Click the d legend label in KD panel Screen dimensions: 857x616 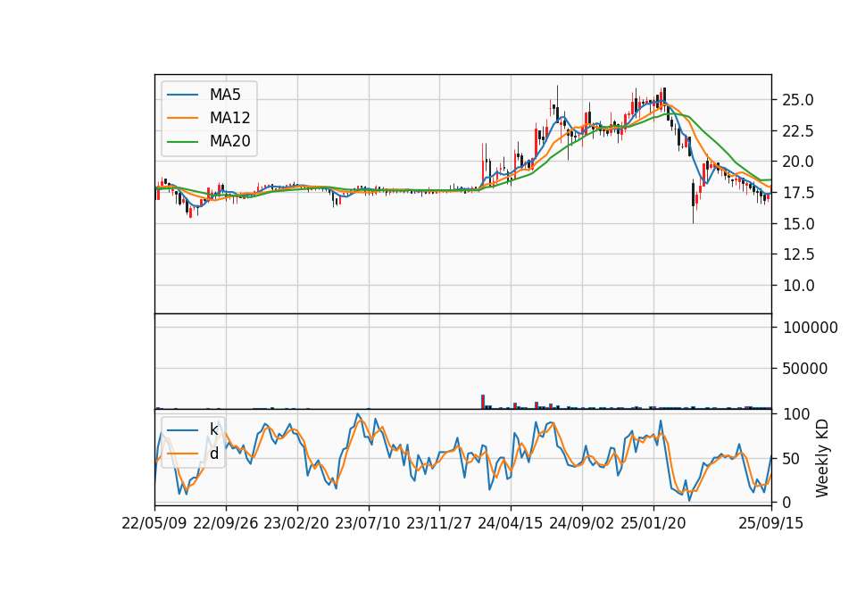(x=213, y=454)
